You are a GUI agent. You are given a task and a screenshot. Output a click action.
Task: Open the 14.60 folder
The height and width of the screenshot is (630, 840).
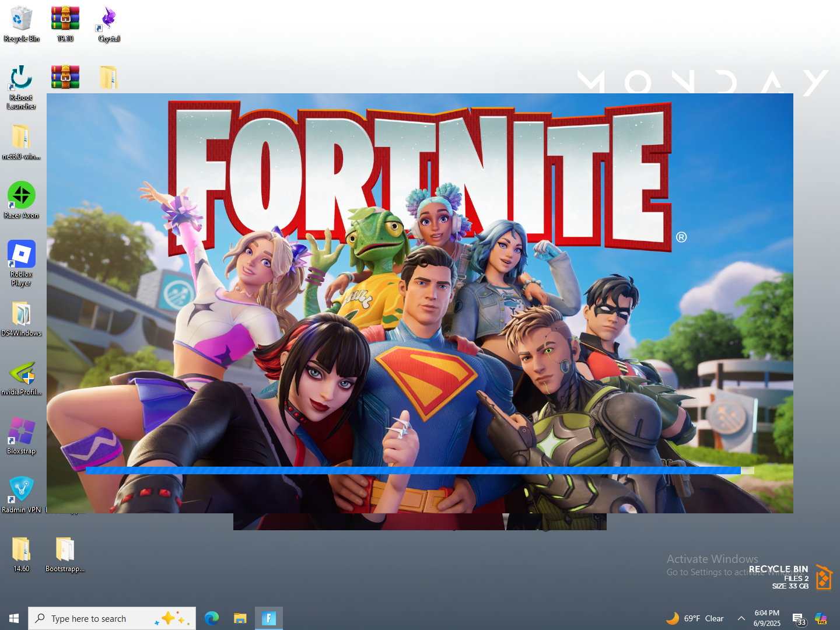click(x=22, y=554)
